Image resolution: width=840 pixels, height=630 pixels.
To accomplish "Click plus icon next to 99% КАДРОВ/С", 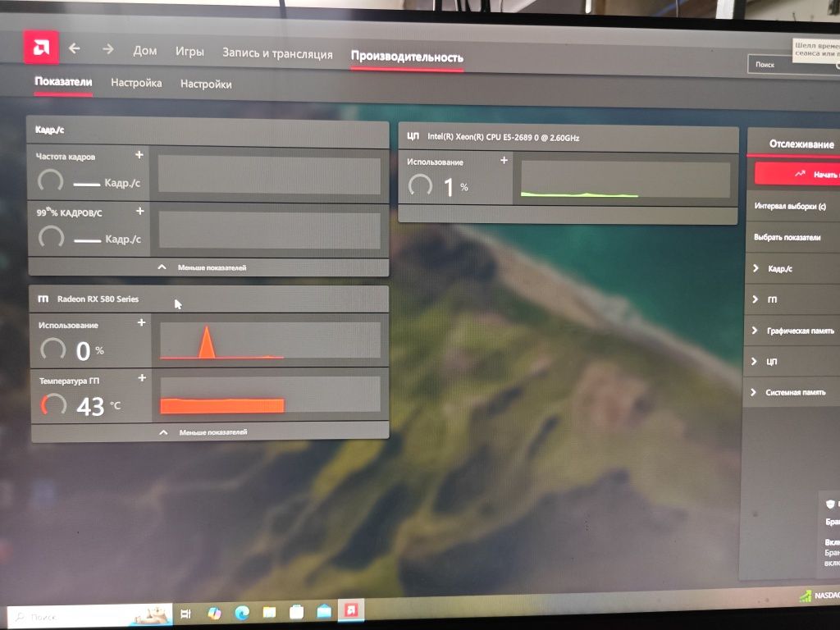I will 139,211.
